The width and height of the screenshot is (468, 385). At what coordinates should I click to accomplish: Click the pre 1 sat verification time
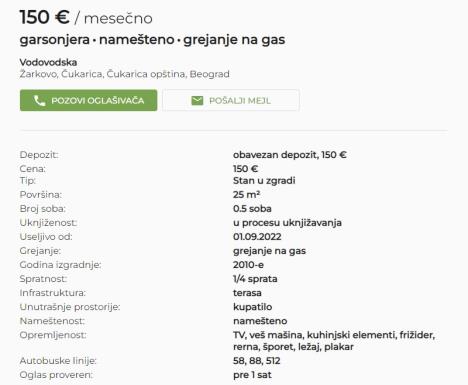(252, 375)
